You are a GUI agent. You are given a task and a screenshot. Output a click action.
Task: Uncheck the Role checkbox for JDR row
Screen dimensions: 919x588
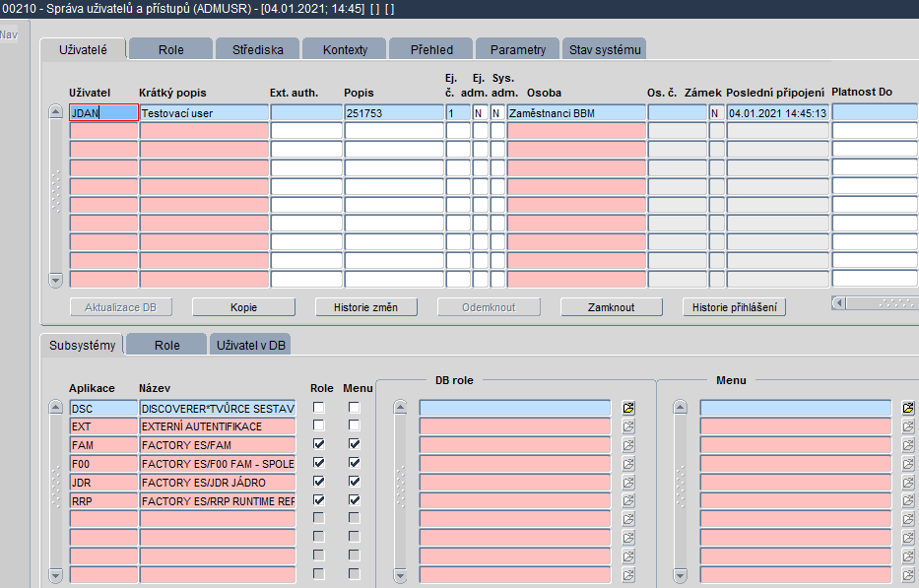[319, 482]
